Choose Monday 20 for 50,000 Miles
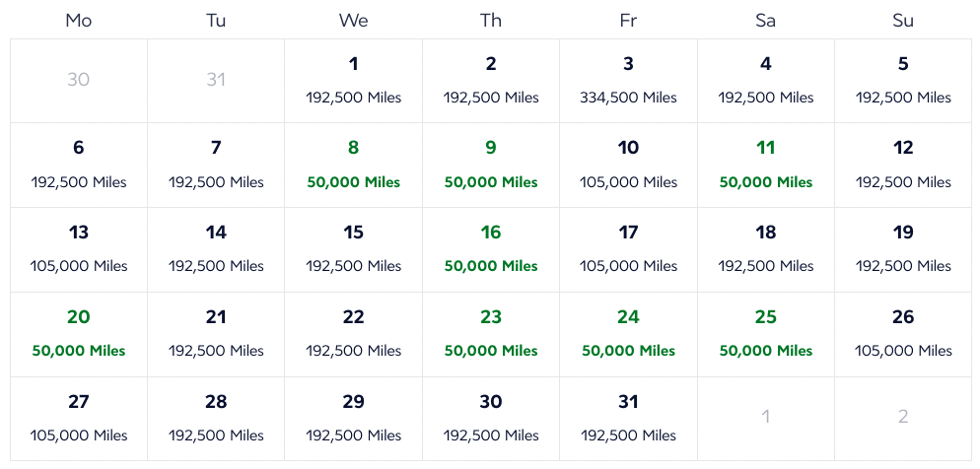Viewport: 980px width, 469px height. click(79, 333)
